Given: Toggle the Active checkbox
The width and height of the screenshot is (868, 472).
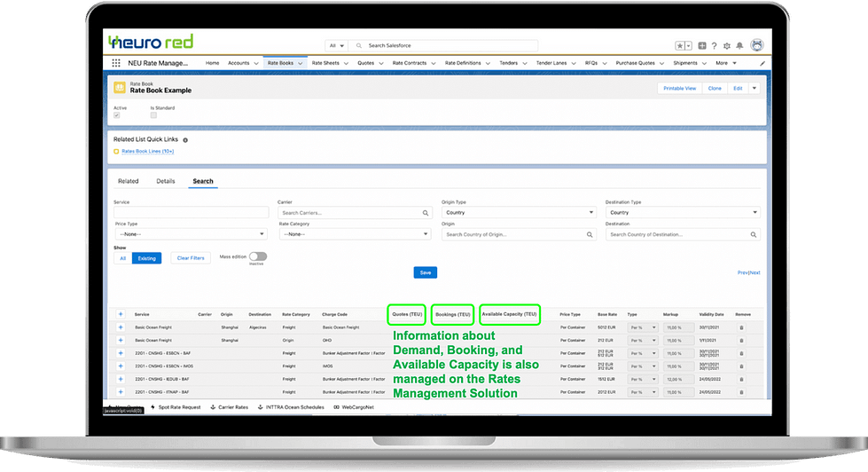Looking at the screenshot, I should (117, 115).
